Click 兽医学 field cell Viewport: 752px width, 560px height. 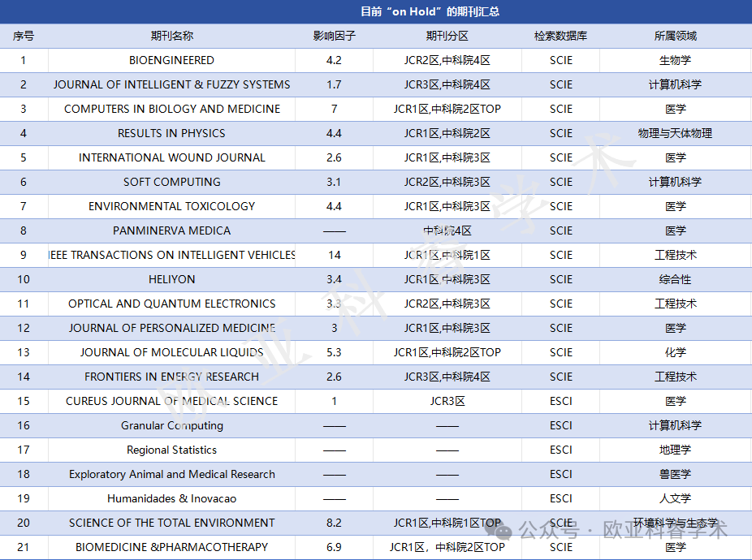point(676,475)
